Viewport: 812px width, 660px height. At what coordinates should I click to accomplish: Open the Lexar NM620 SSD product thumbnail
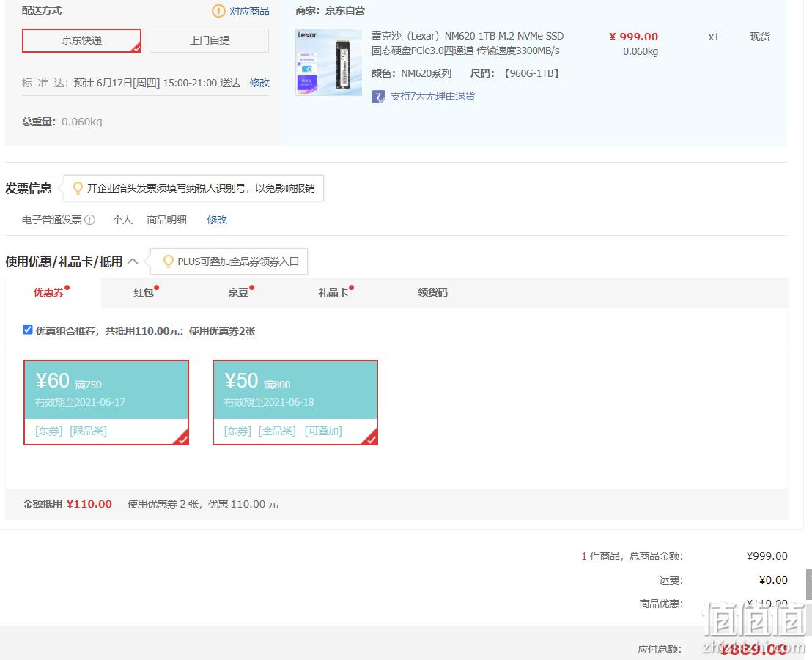click(x=329, y=63)
